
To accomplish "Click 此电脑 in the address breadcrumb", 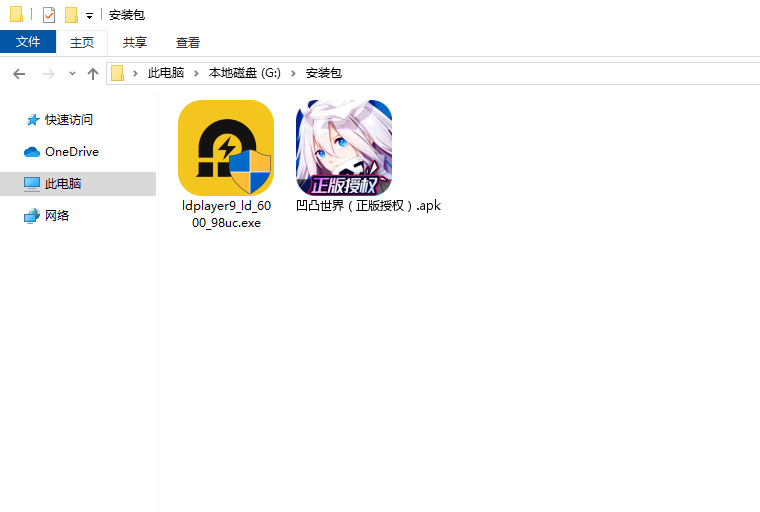I will [166, 73].
